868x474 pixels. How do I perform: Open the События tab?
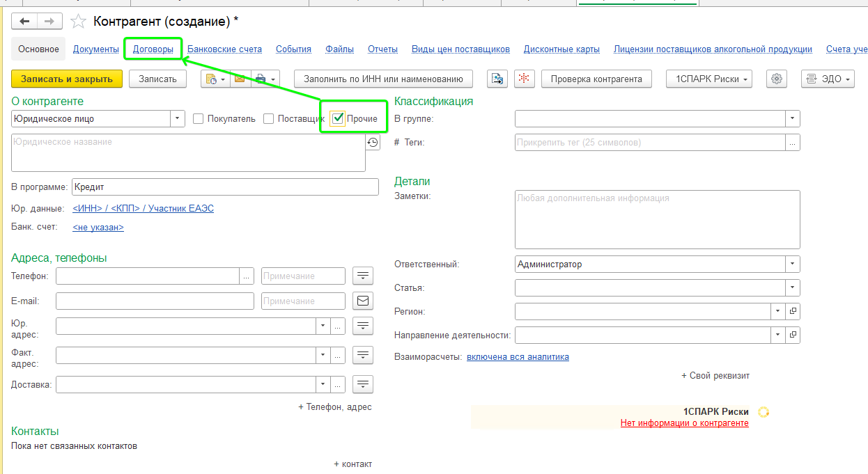pos(293,49)
